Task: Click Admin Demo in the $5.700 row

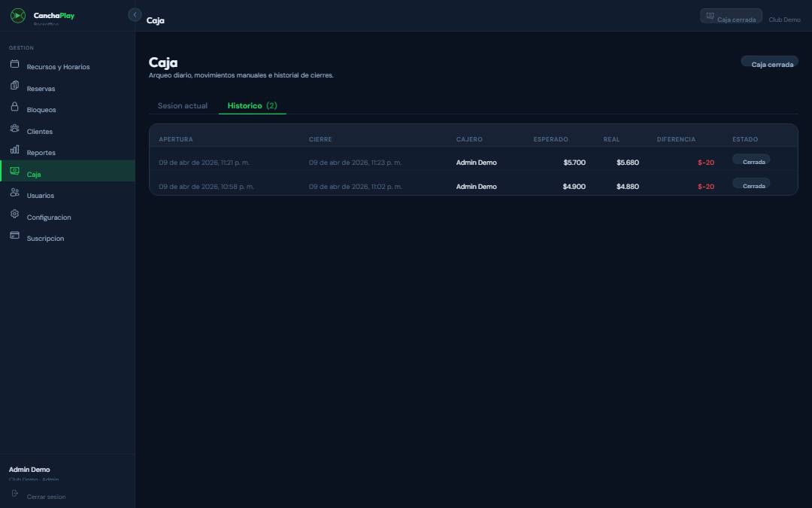Action: coord(477,163)
